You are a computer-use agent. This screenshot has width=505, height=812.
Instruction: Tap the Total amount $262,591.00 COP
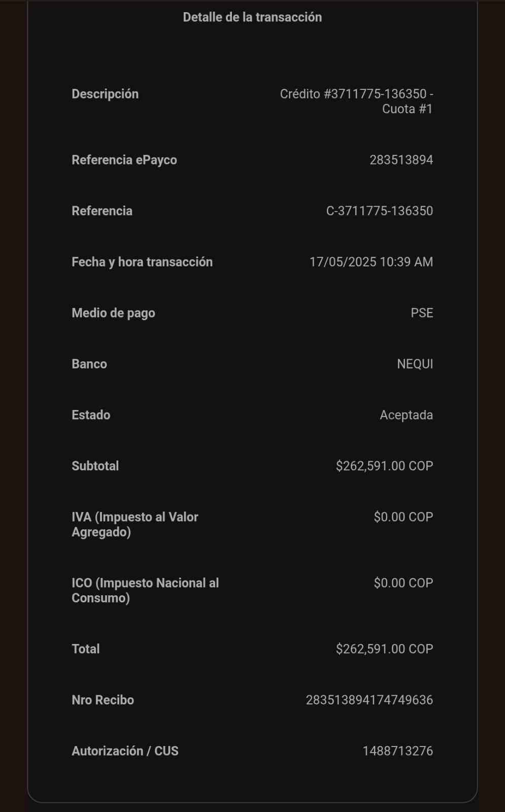(384, 649)
